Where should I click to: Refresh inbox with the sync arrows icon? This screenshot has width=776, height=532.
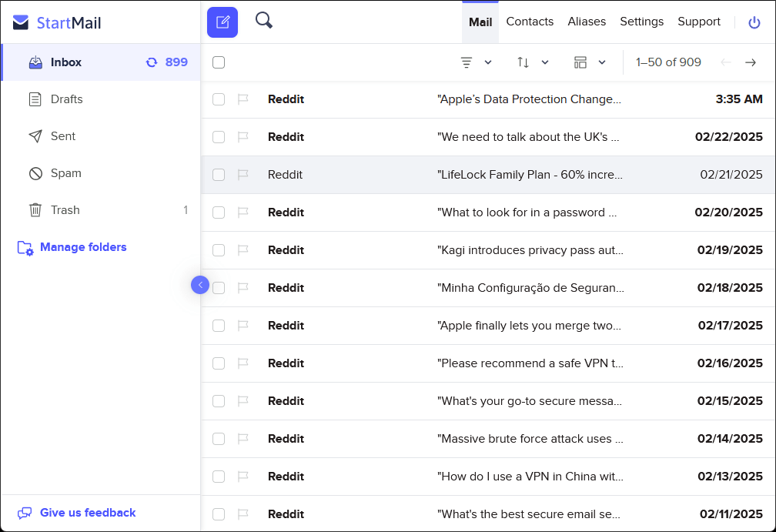(152, 62)
